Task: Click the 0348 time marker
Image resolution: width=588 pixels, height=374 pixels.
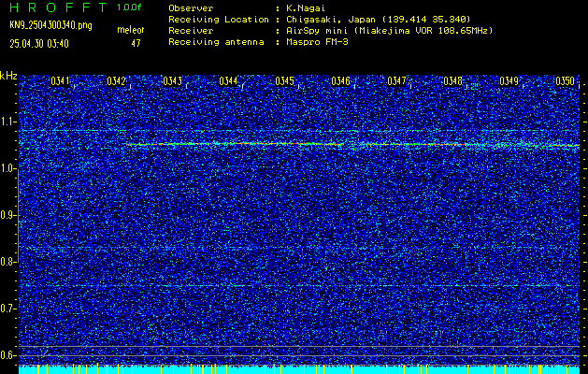Action: click(x=453, y=80)
